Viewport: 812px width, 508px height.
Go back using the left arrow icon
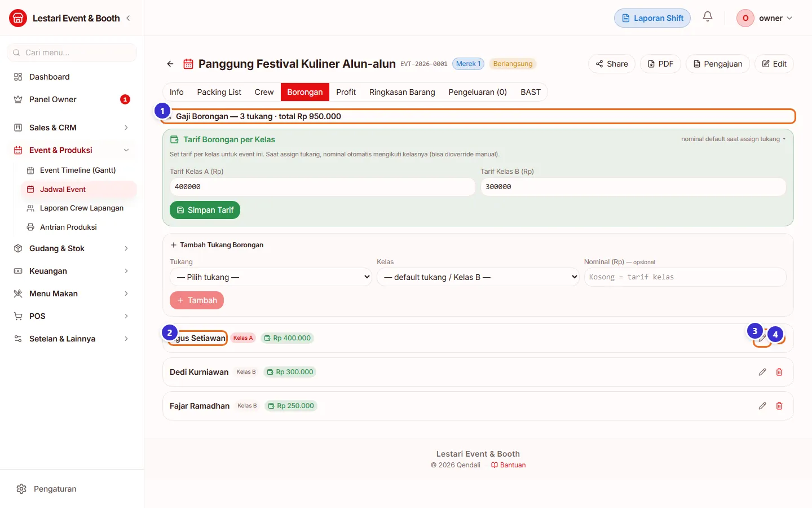tap(170, 64)
